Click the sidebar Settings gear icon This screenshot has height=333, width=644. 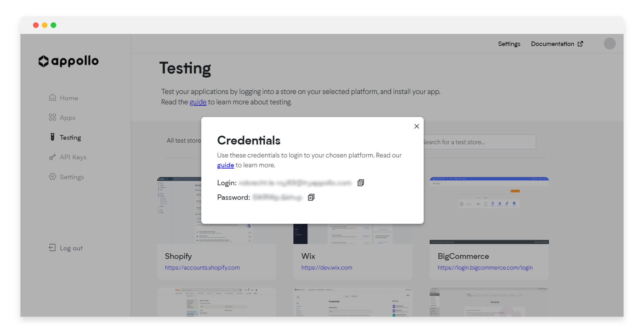point(52,177)
